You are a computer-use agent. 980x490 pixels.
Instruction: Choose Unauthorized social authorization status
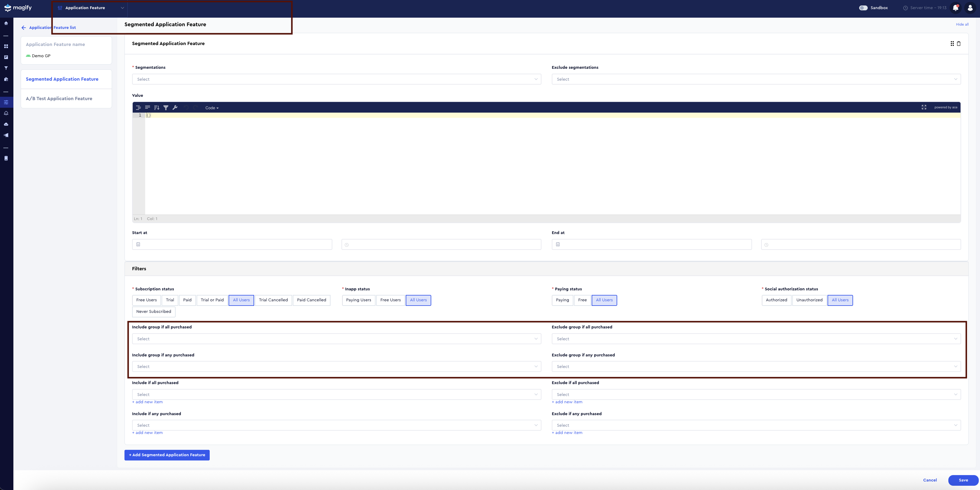[809, 300]
